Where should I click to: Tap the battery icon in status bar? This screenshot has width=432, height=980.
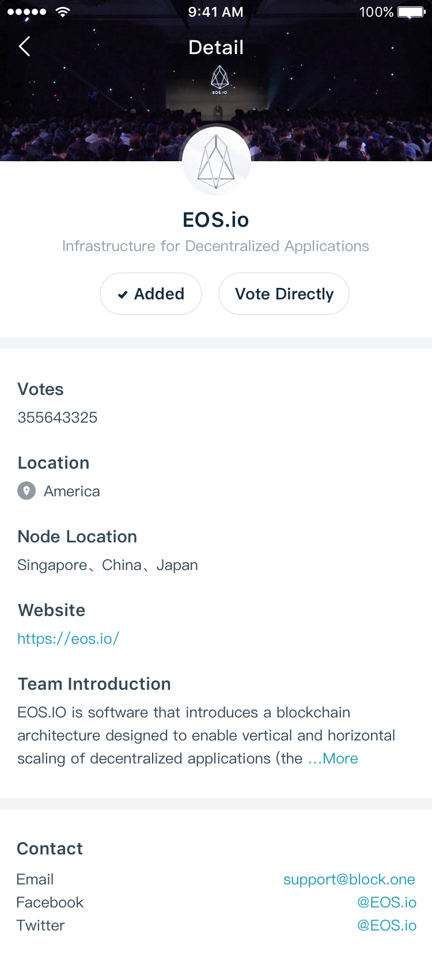click(x=411, y=12)
